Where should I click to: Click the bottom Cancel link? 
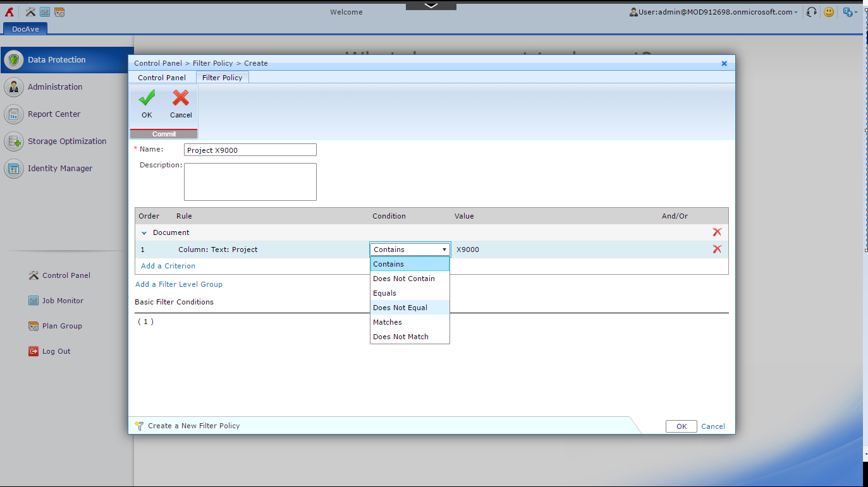[713, 426]
